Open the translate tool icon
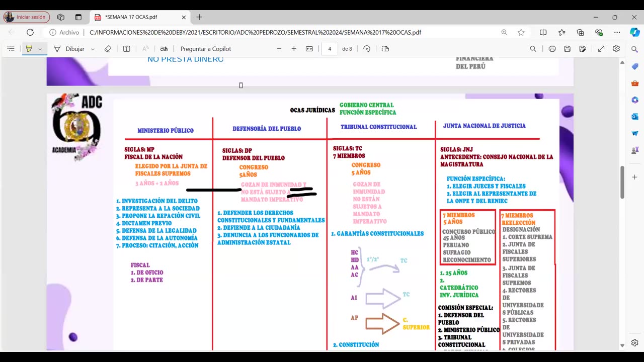Viewport: 644px width, 362px height. (x=164, y=49)
